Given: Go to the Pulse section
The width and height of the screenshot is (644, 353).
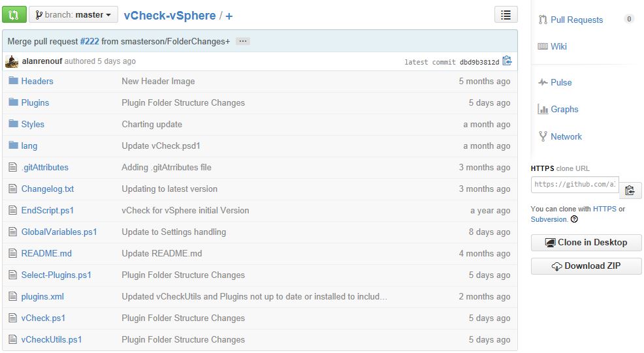Looking at the screenshot, I should click(561, 82).
